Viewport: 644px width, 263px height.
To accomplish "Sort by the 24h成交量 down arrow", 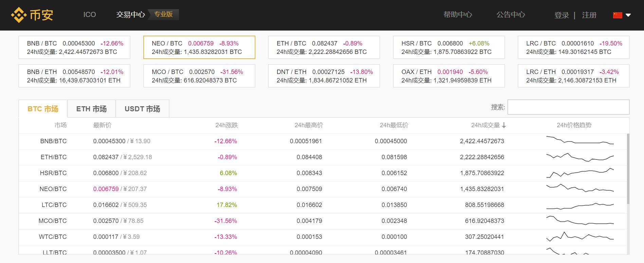I will click(504, 125).
